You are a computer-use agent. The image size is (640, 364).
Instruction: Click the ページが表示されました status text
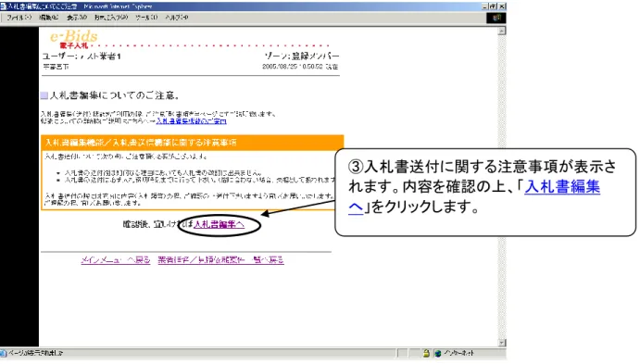(x=36, y=353)
